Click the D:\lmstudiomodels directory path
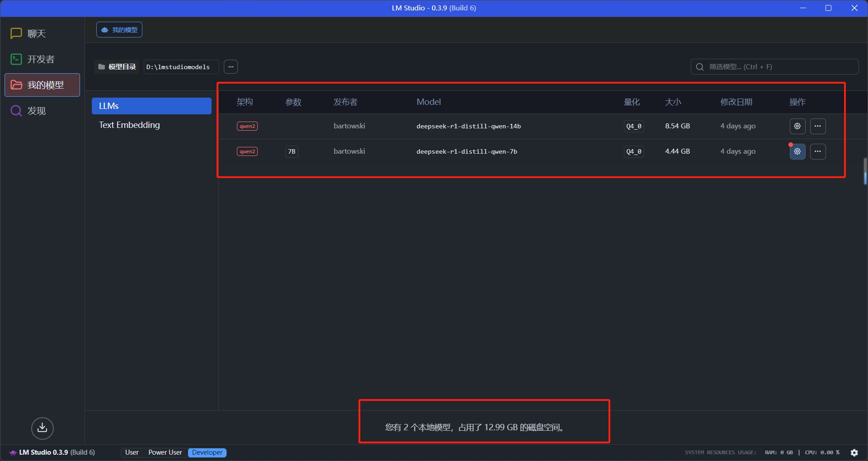Image resolution: width=868 pixels, height=461 pixels. pos(181,67)
